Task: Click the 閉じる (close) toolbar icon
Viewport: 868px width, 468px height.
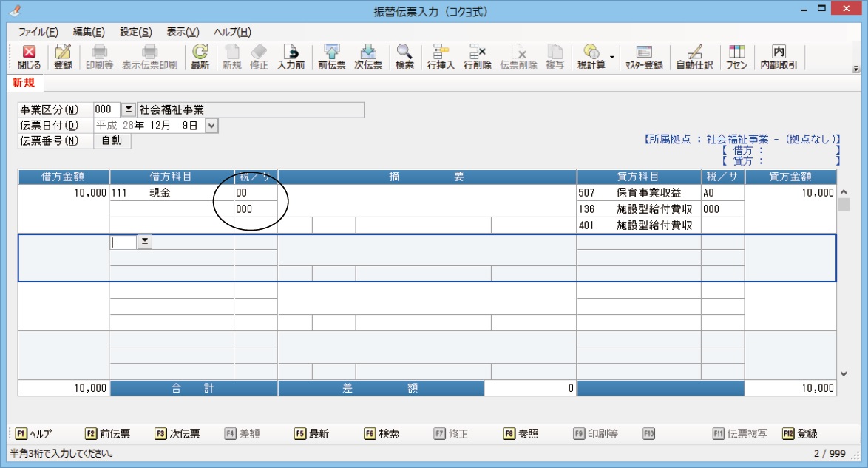Action: tap(29, 57)
